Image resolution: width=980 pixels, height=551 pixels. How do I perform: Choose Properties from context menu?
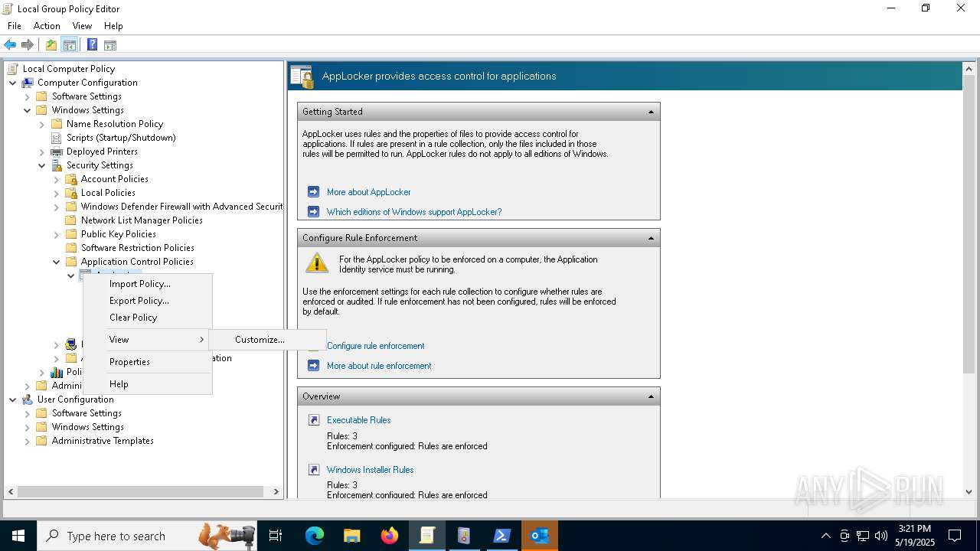point(147,362)
